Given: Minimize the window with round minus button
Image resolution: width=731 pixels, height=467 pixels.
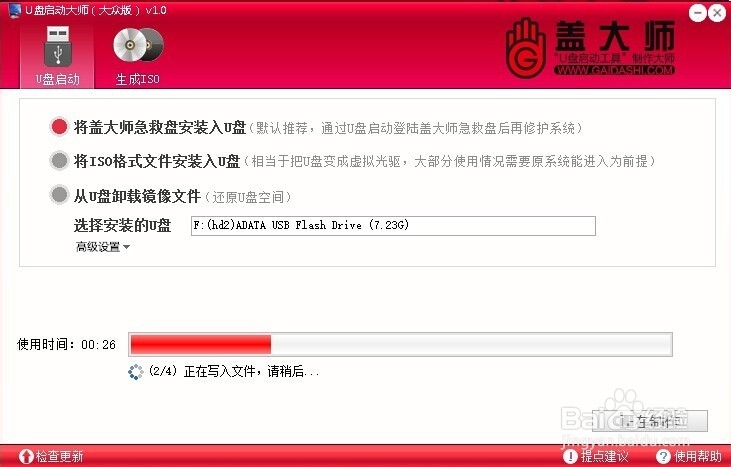Looking at the screenshot, I should [697, 13].
